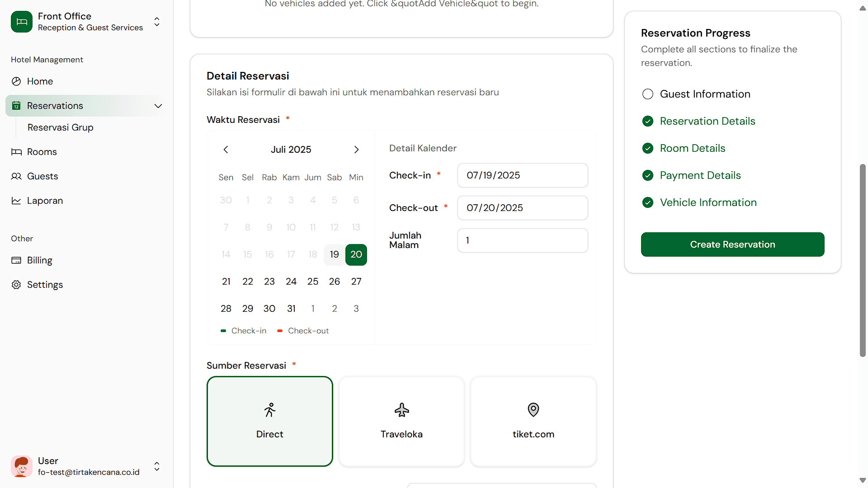Click the Reservation Details completed checkmark
This screenshot has height=488, width=868.
tap(647, 121)
